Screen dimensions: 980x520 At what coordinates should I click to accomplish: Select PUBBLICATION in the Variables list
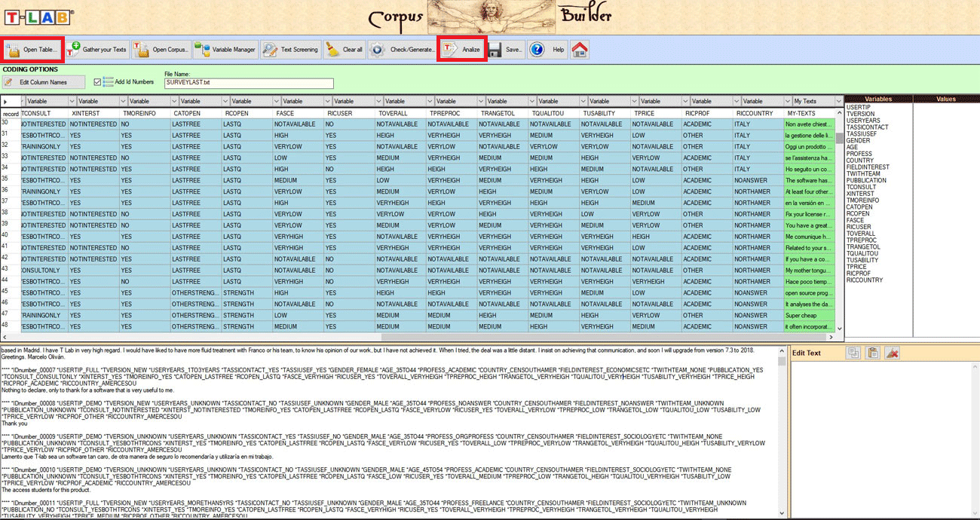[866, 181]
